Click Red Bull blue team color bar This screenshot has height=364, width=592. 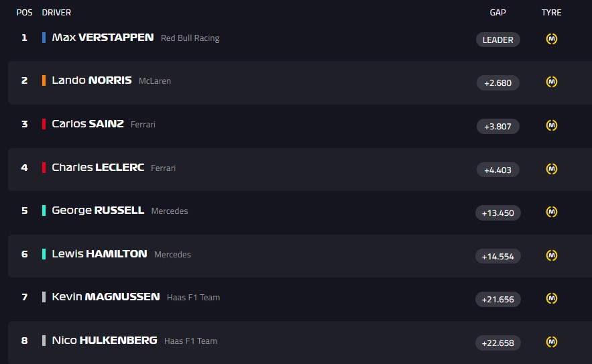pos(44,38)
